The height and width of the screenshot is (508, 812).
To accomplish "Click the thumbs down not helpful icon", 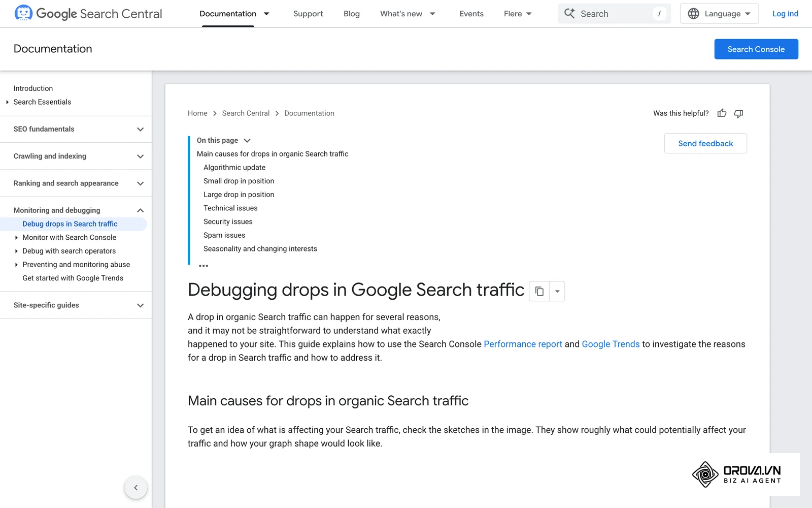I will pos(738,113).
